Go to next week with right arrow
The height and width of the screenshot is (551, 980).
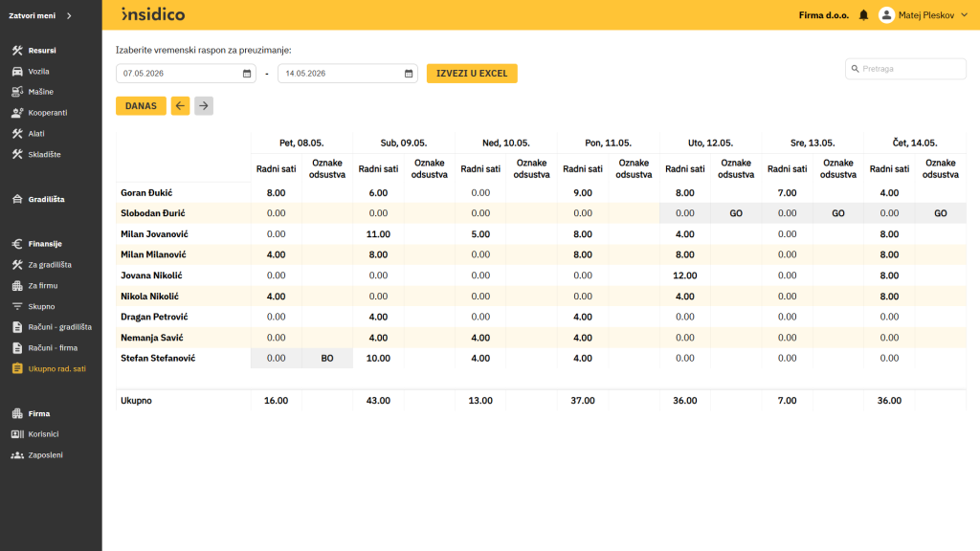click(204, 105)
